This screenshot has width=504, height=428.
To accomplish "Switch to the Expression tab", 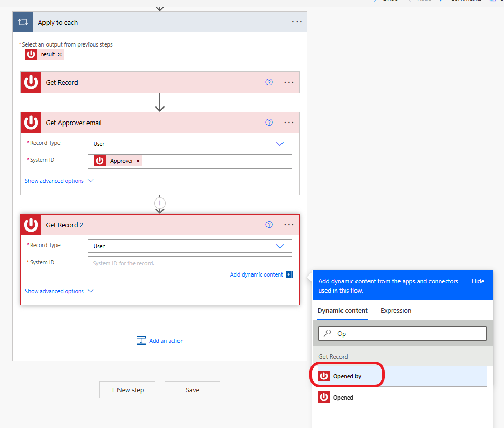I will (x=396, y=311).
